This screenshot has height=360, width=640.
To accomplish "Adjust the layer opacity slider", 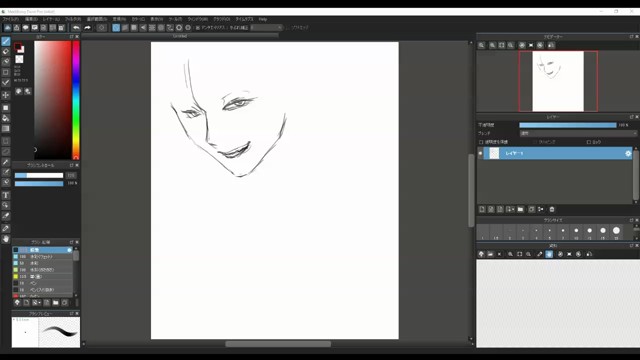I will point(568,125).
